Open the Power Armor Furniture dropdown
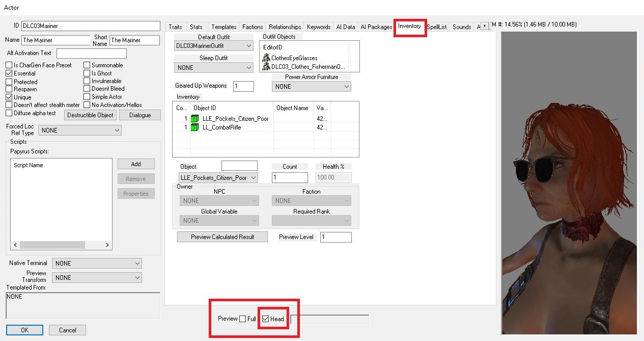Image resolution: width=644 pixels, height=341 pixels. (311, 87)
